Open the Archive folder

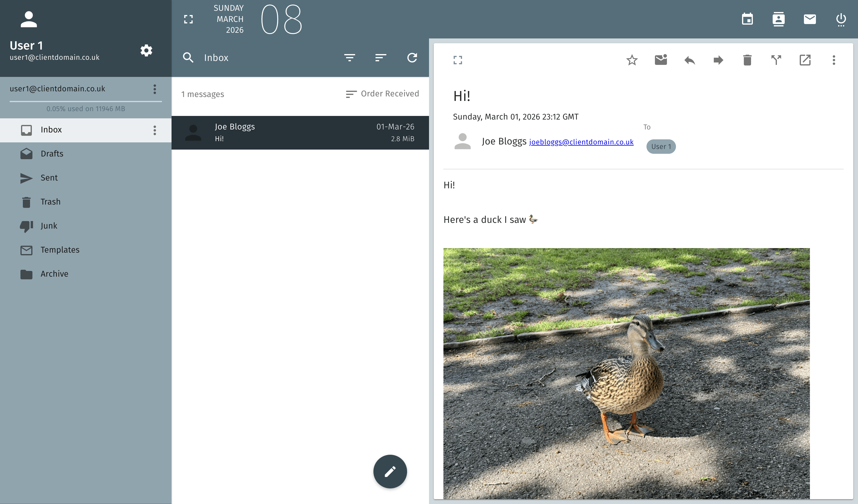coord(86,274)
